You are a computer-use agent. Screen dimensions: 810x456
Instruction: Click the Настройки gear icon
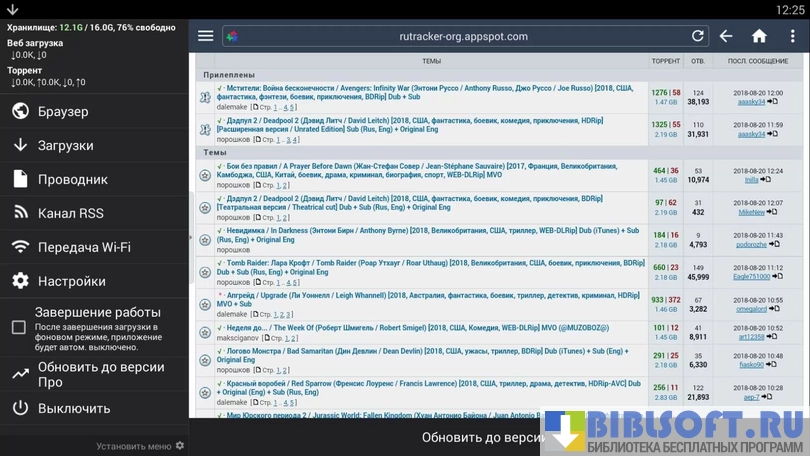(20, 281)
